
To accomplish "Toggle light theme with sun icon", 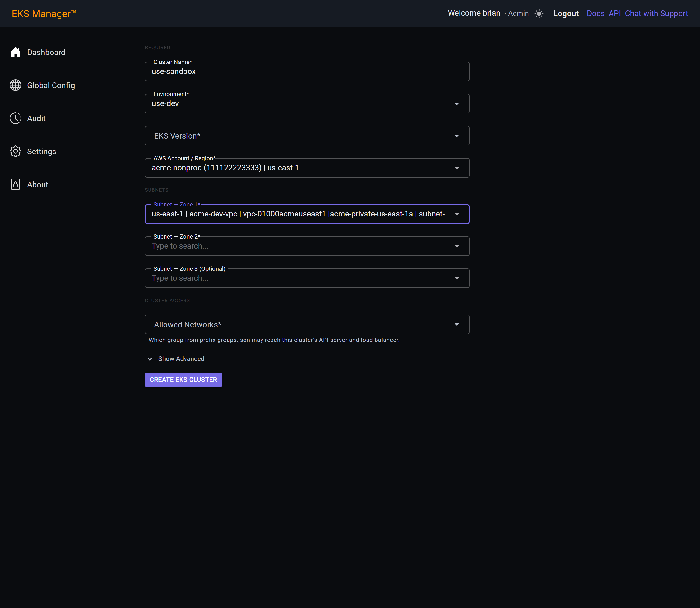I will [539, 14].
